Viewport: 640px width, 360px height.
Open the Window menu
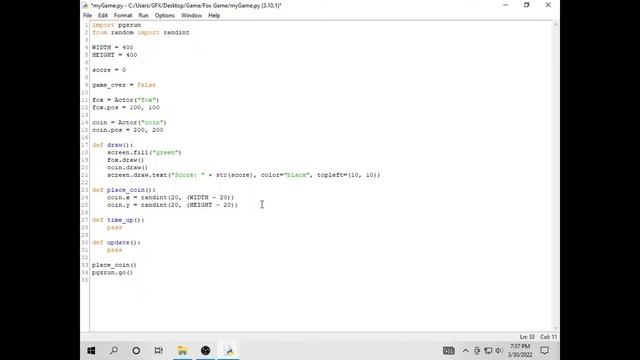click(191, 16)
